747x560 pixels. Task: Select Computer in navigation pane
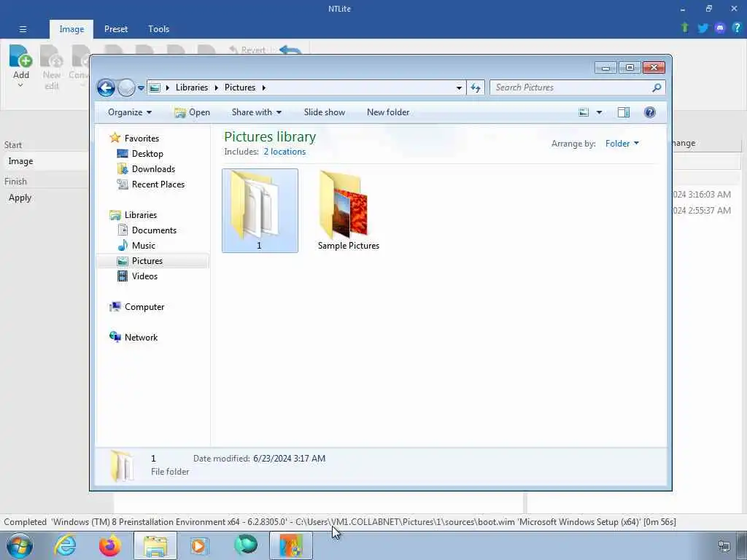pyautogui.click(x=144, y=307)
